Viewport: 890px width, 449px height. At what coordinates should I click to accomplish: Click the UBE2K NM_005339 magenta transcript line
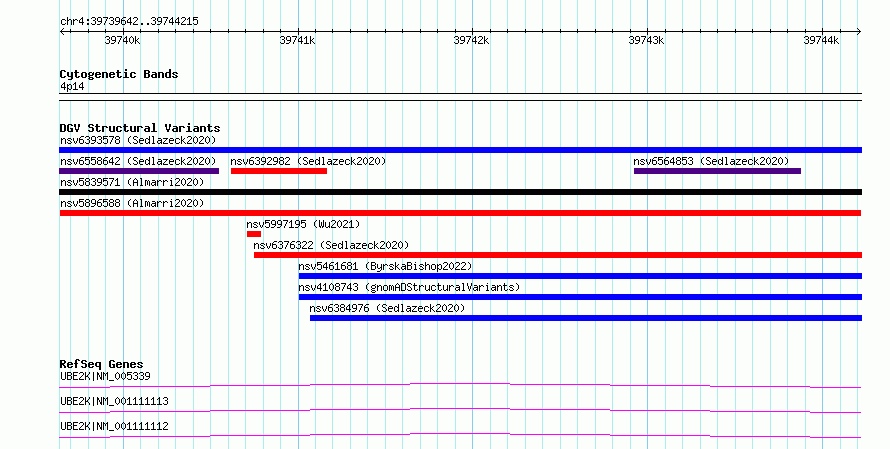click(460, 385)
